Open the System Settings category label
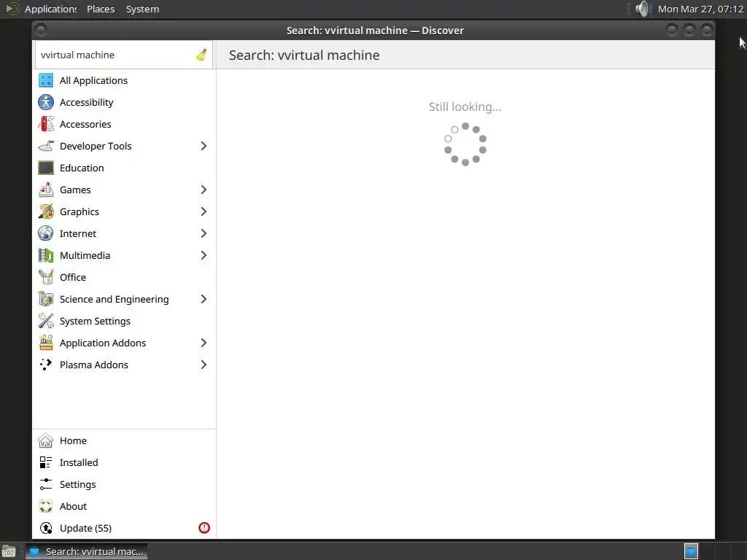Image resolution: width=747 pixels, height=560 pixels. (x=95, y=322)
